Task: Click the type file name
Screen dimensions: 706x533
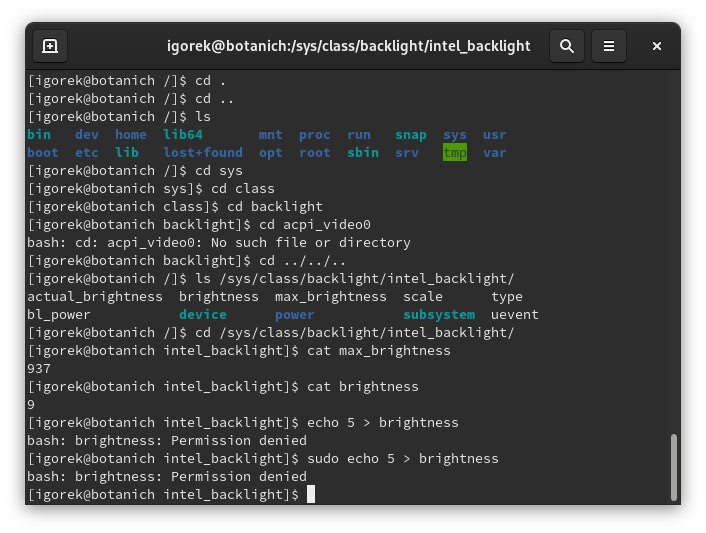Action: [x=507, y=297]
